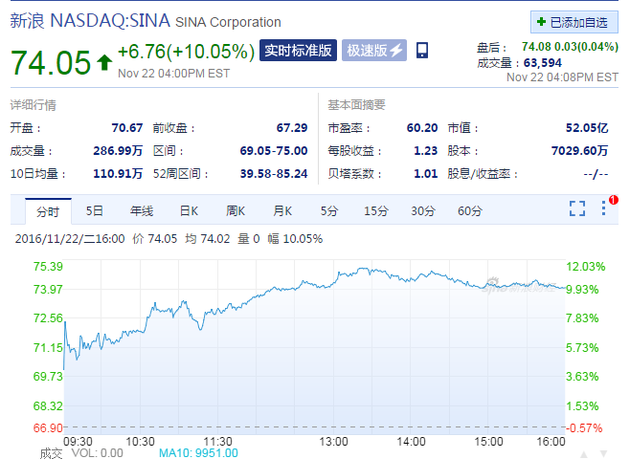Image resolution: width=630 pixels, height=459 pixels.
Task: Click day range 69.05-75.00
Action: [x=274, y=151]
